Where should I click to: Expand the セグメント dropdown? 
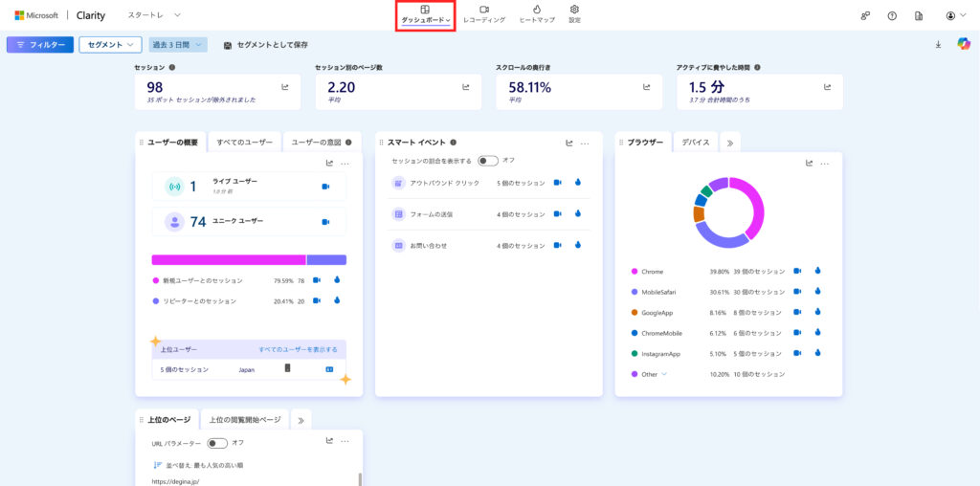(x=110, y=45)
